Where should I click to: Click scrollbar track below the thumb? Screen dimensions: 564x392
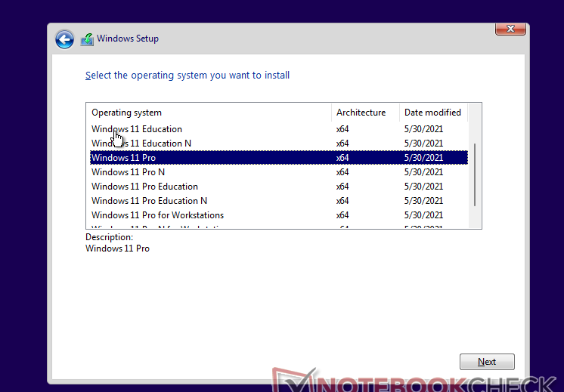[x=475, y=218]
